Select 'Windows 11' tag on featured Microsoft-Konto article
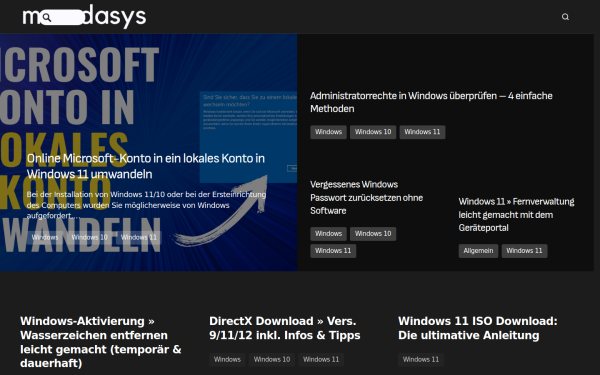600x375 pixels. pyautogui.click(x=139, y=237)
